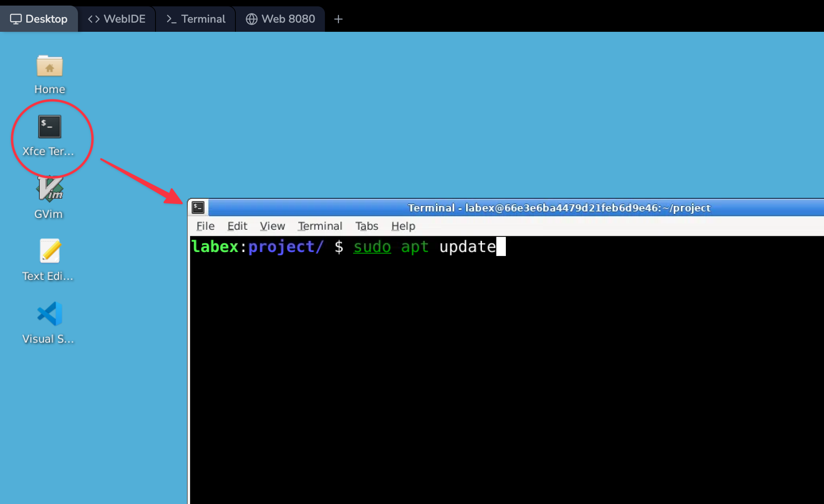Open the Help menu in the terminal
The image size is (824, 504).
[402, 226]
